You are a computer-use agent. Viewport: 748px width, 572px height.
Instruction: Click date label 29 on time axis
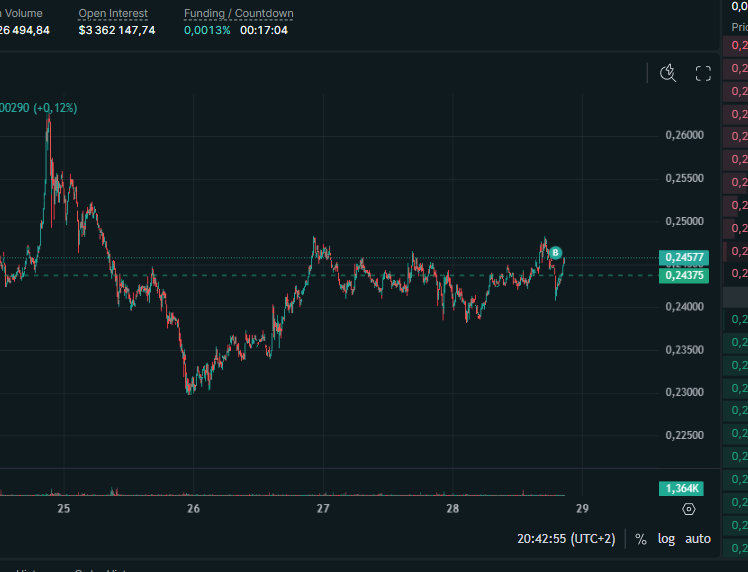click(582, 509)
